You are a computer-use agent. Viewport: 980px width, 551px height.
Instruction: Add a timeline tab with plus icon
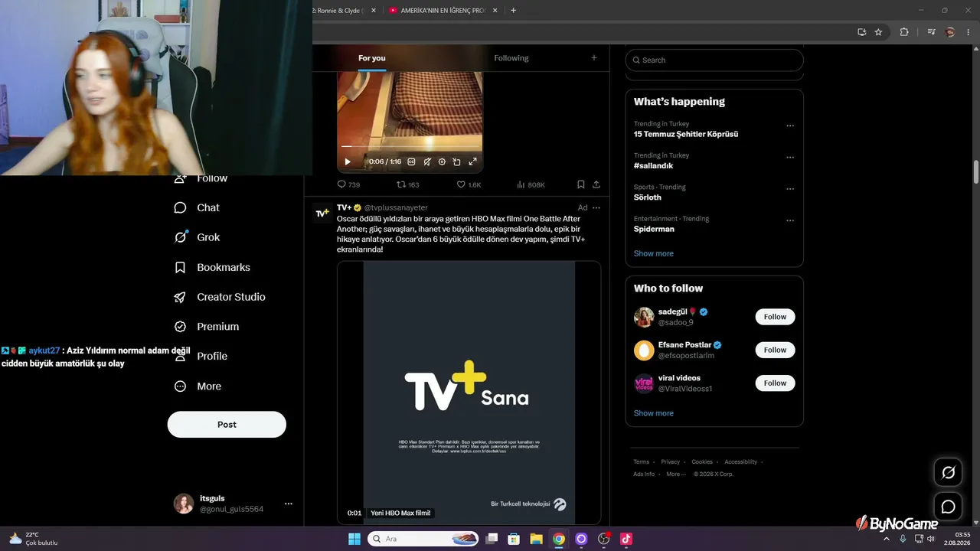pyautogui.click(x=594, y=58)
